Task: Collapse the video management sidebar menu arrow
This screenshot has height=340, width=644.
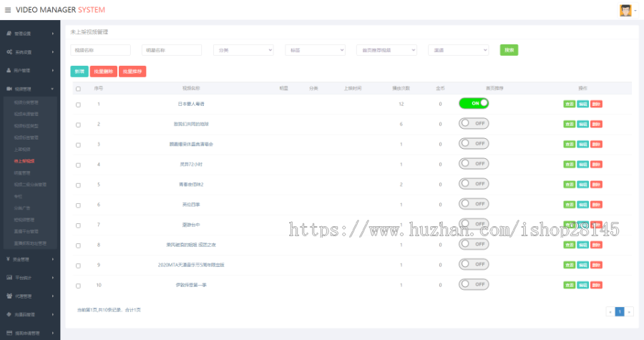Action: click(52, 89)
